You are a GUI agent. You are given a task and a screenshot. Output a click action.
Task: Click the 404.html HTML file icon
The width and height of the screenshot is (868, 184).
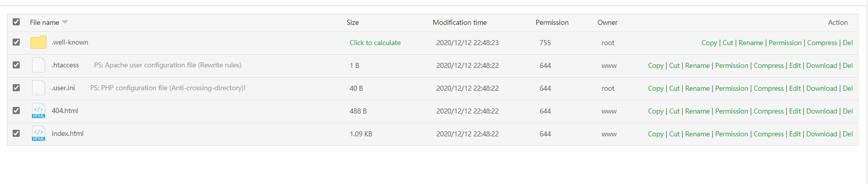pyautogui.click(x=39, y=111)
